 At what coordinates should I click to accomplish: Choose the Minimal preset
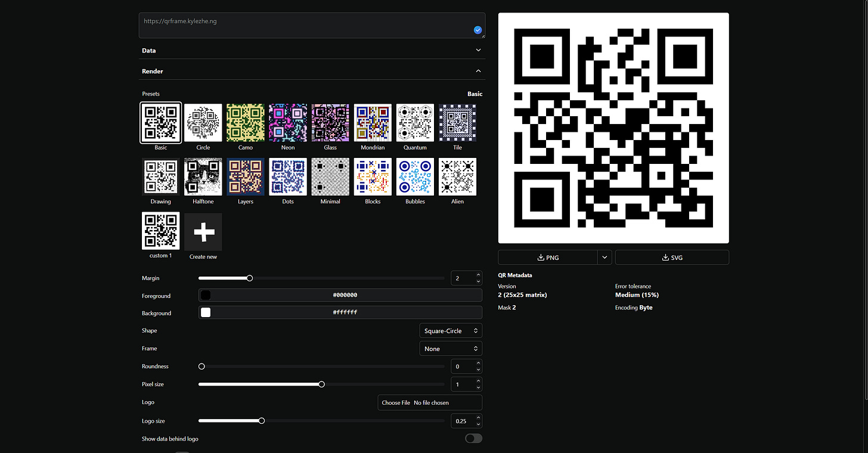(330, 176)
